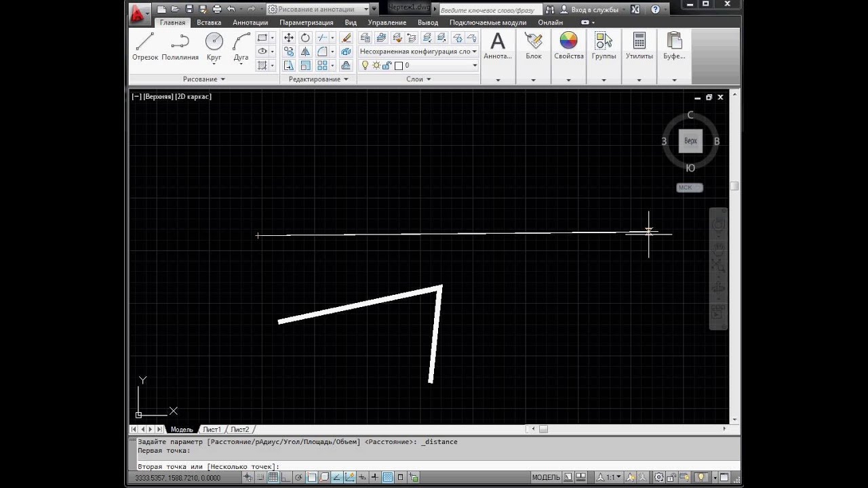Expand the Редактирование panel
Image resolution: width=868 pixels, height=488 pixels.
[319, 79]
